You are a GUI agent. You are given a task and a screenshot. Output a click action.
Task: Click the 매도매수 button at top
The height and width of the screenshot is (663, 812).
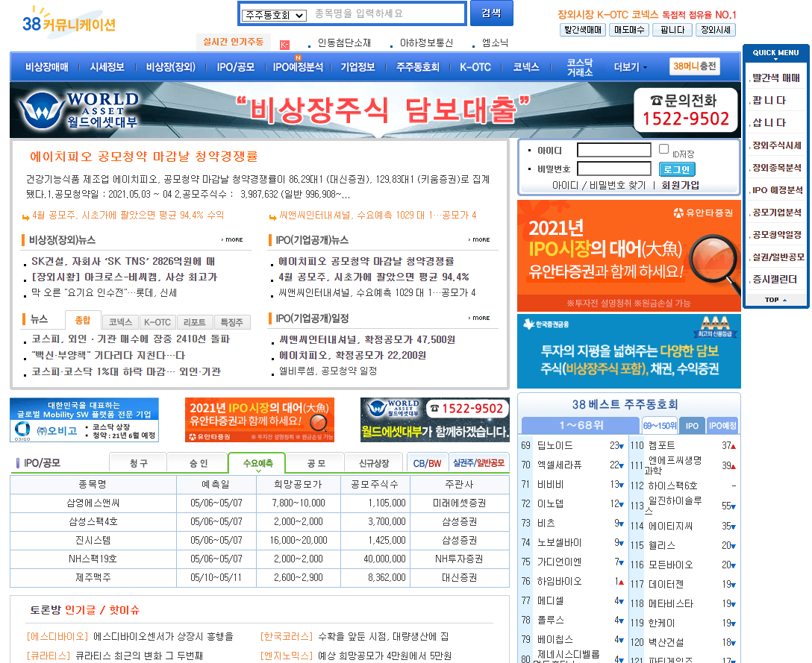point(629,30)
